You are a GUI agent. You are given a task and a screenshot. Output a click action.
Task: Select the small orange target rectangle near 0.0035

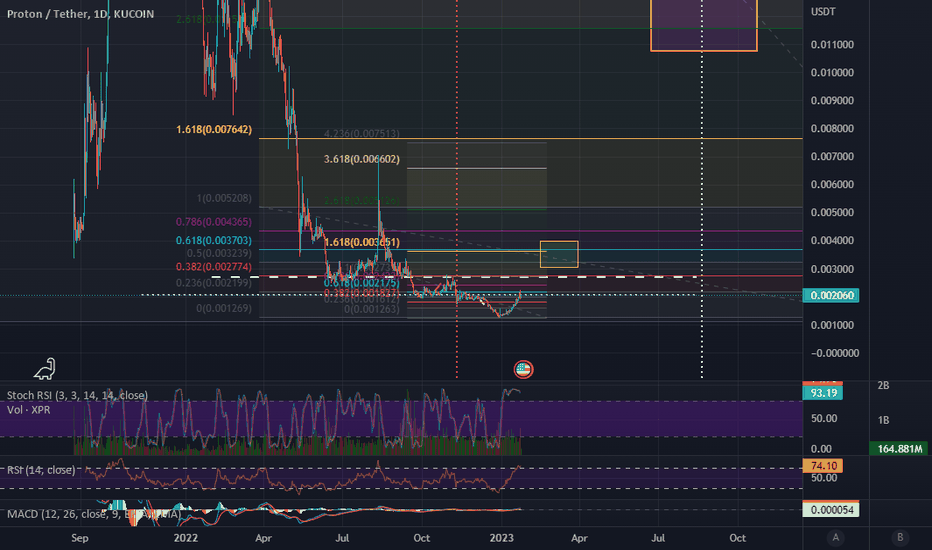[x=559, y=254]
